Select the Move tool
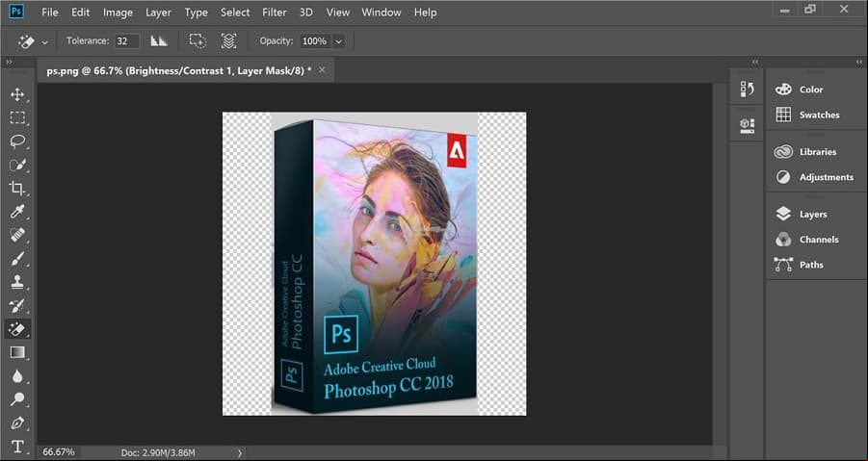The height and width of the screenshot is (461, 868). point(17,94)
